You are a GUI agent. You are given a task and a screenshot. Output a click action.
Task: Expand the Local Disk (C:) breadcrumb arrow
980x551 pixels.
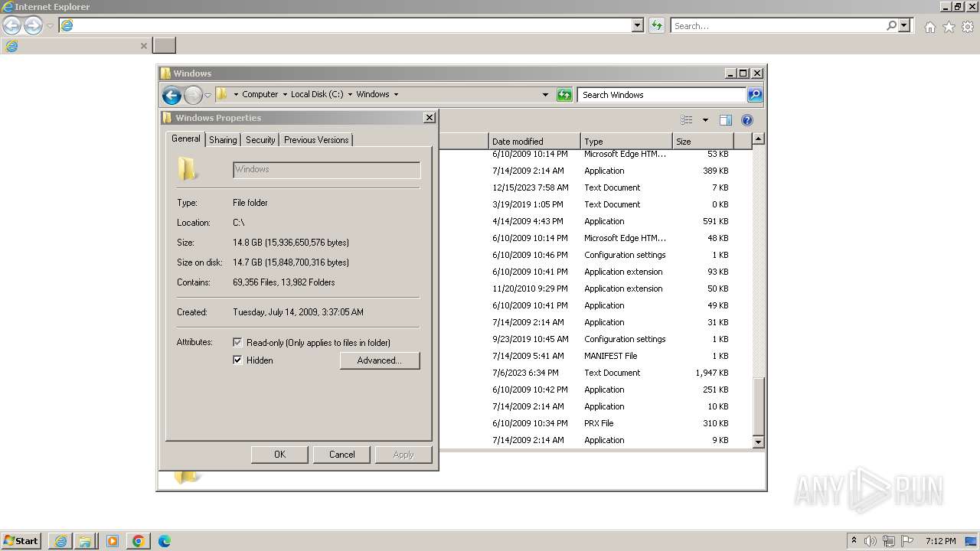click(350, 94)
